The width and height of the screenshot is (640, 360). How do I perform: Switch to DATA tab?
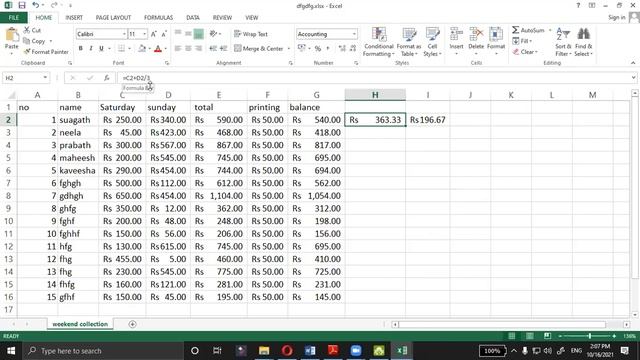193,18
